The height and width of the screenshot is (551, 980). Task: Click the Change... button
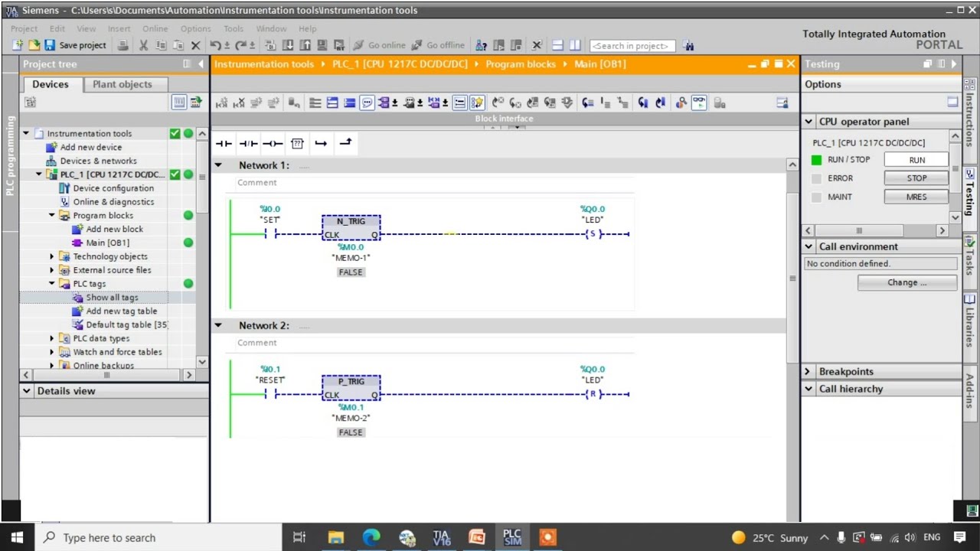[x=907, y=282]
